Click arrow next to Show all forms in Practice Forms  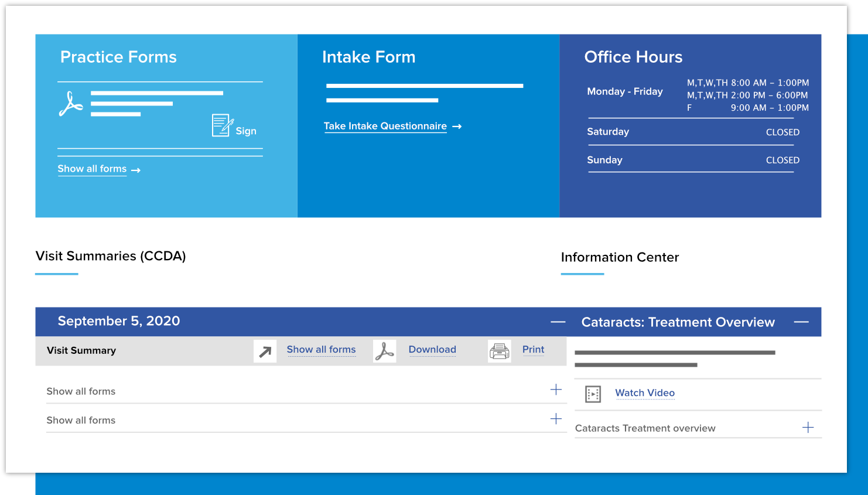tap(136, 170)
